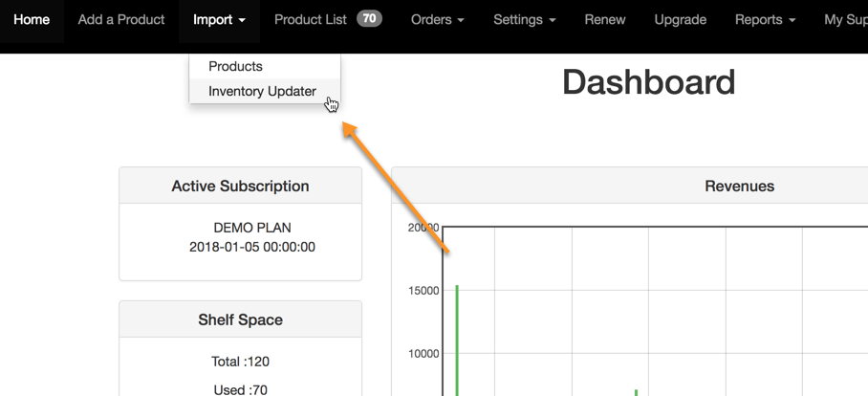Click the Shelf Space panel header
The image size is (868, 396).
tap(240, 319)
